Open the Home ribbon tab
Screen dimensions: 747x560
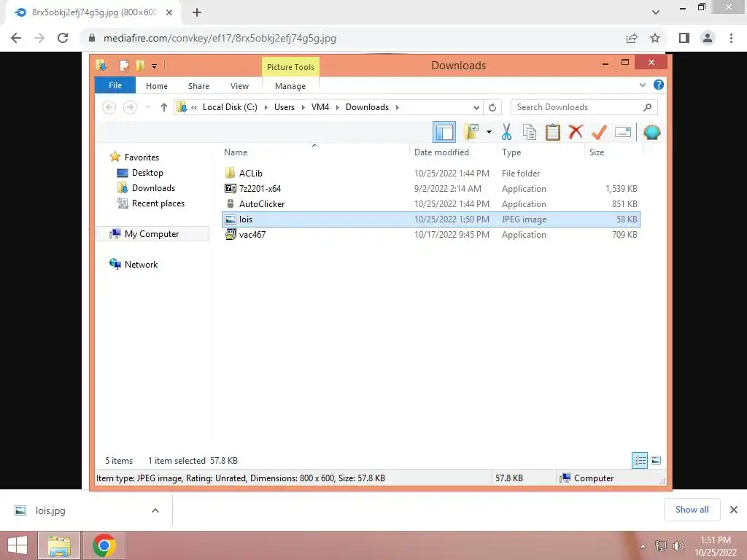[x=157, y=86]
